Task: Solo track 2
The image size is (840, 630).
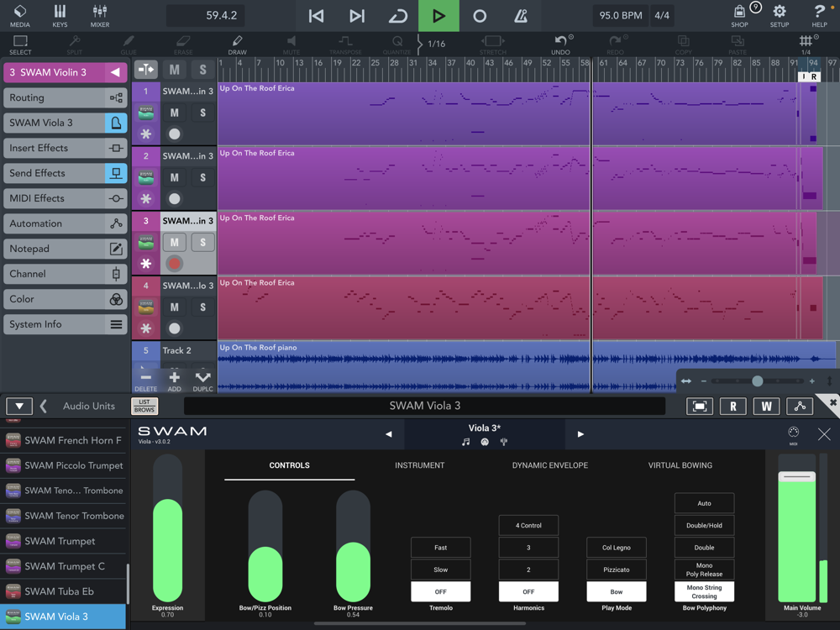Action: (202, 177)
